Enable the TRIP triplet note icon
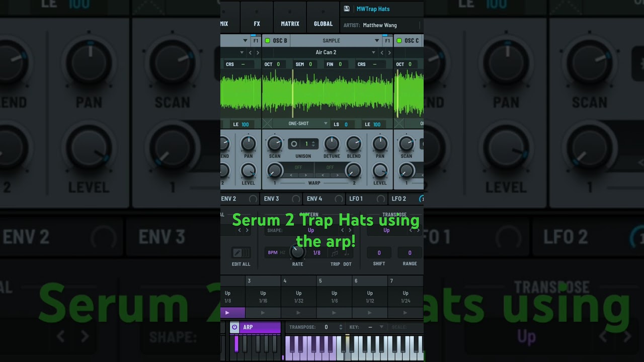Viewport: 644px width, 362px height. [x=335, y=253]
